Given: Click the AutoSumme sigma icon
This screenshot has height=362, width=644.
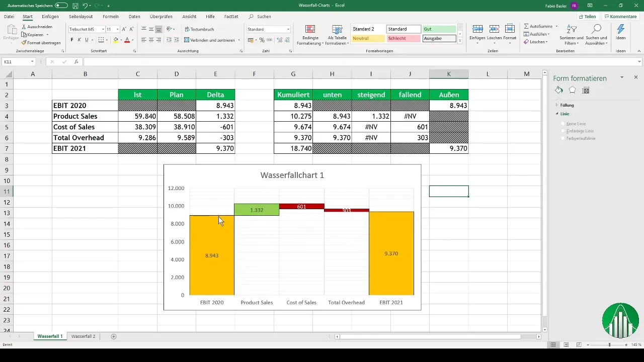Looking at the screenshot, I should [x=526, y=26].
